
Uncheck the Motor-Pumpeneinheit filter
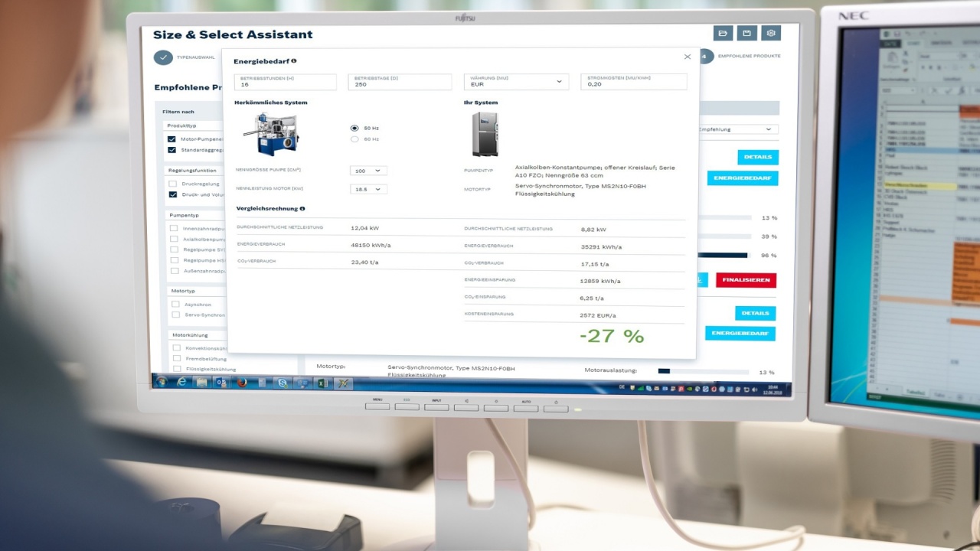pos(172,139)
